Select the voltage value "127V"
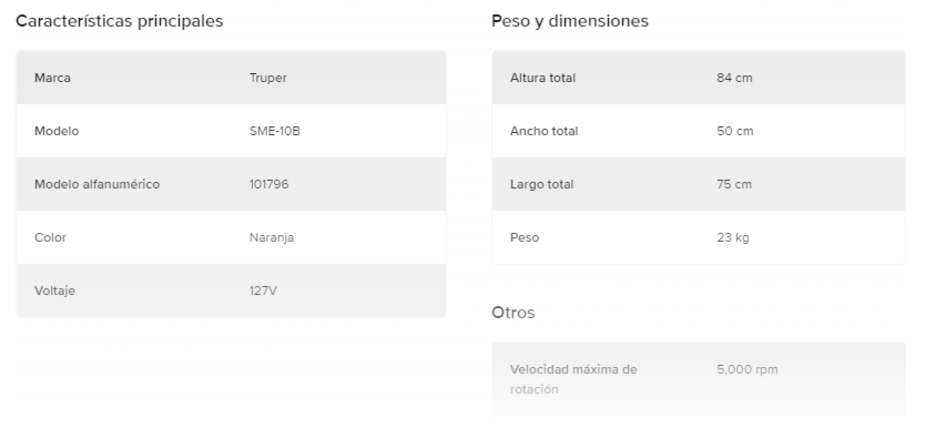 point(263,291)
